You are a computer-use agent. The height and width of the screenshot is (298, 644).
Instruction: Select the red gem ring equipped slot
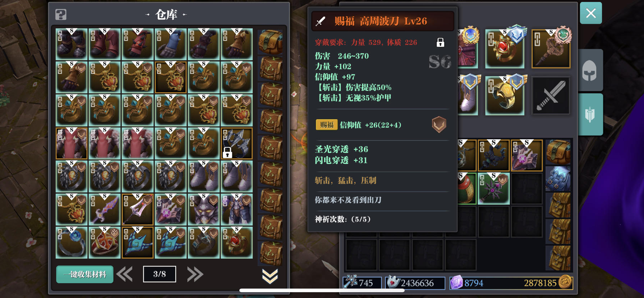coord(505,49)
